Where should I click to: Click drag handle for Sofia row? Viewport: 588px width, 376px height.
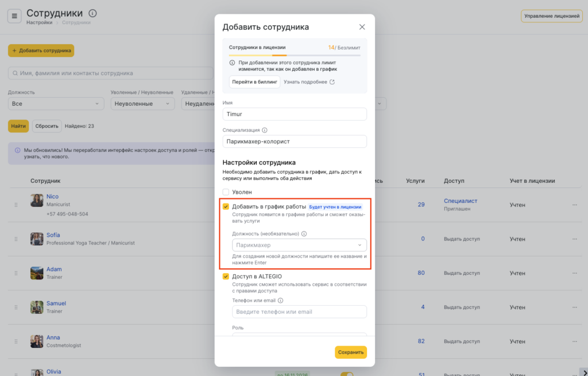point(16,239)
